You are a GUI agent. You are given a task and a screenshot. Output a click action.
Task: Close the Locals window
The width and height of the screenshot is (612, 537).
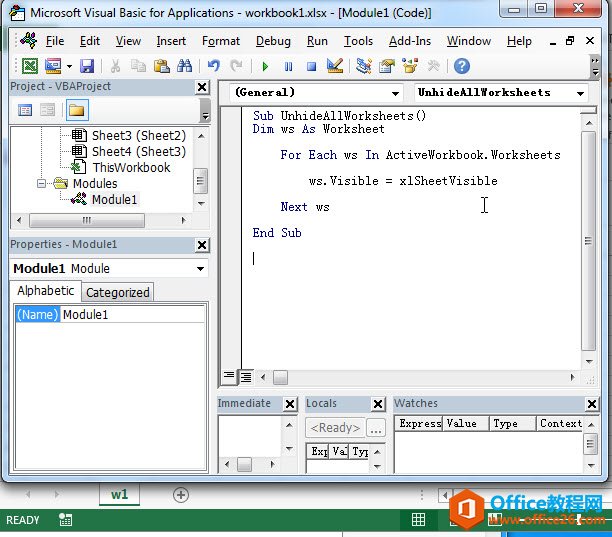(x=378, y=404)
